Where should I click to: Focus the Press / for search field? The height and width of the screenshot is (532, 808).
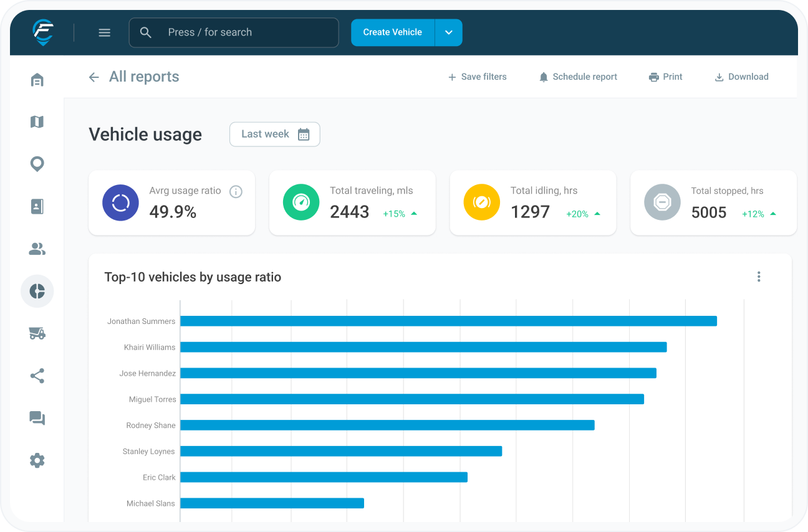tap(234, 32)
